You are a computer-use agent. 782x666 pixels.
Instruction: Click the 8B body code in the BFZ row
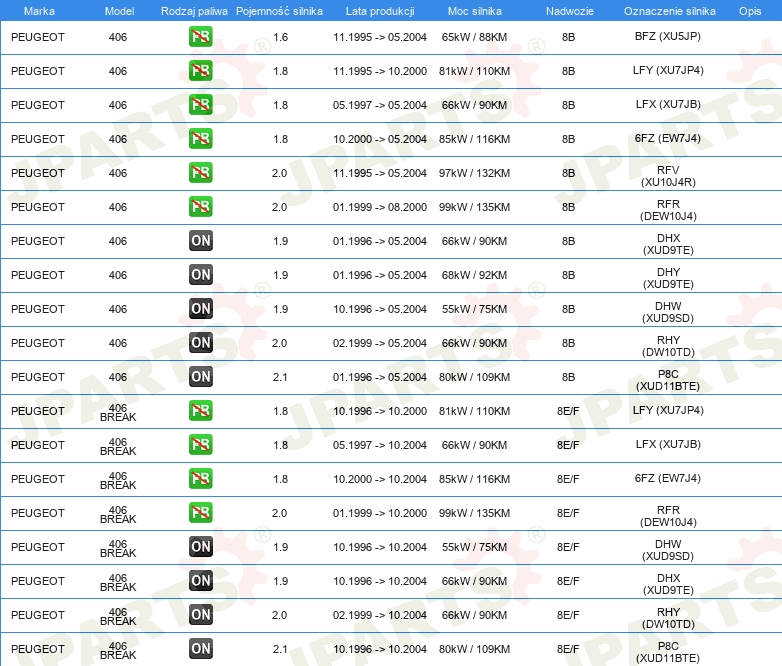click(x=569, y=37)
